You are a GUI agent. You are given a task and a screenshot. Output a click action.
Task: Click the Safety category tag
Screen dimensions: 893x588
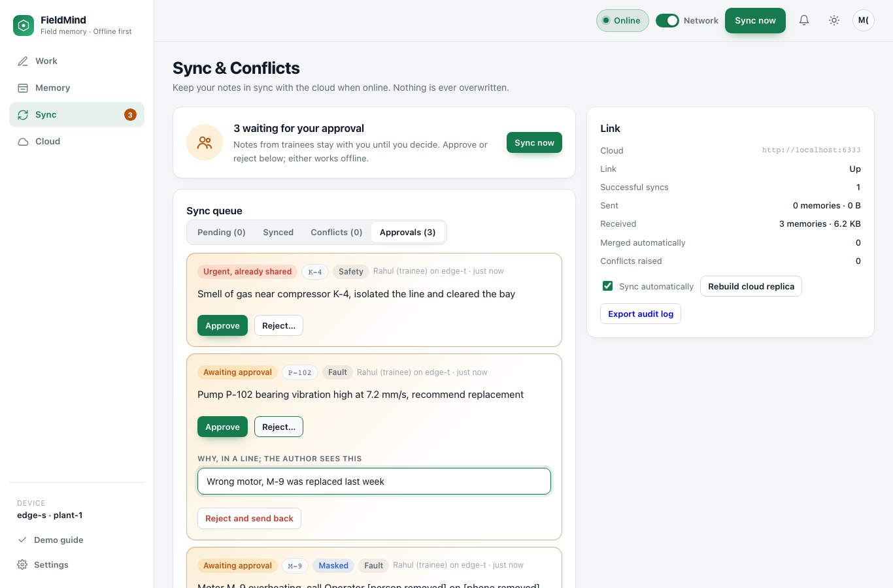pyautogui.click(x=351, y=272)
